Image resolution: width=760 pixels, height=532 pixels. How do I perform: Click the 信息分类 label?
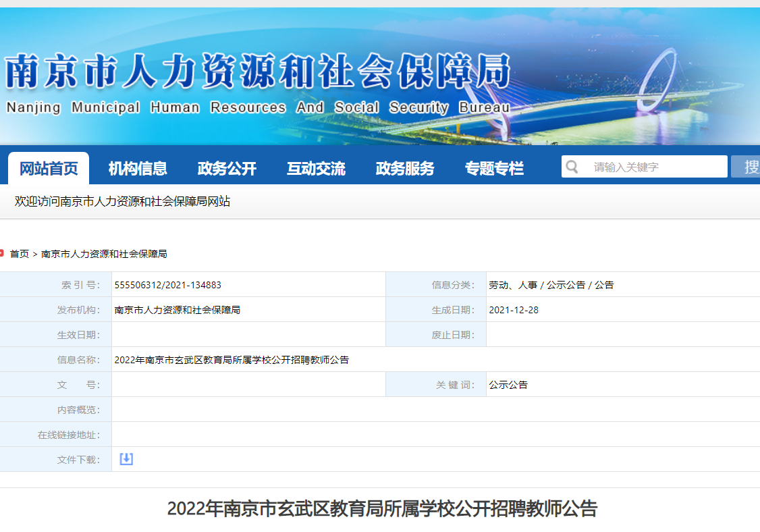click(x=453, y=285)
